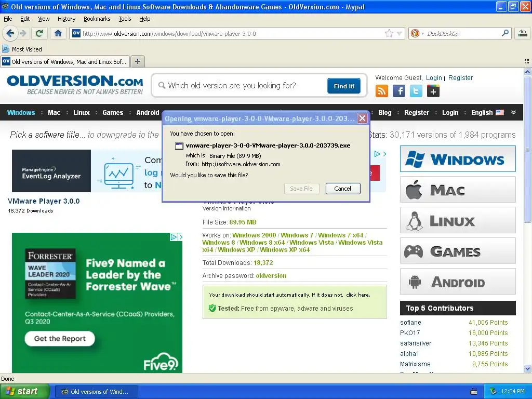Open the Windows Start button
532x399 pixels.
tap(24, 391)
